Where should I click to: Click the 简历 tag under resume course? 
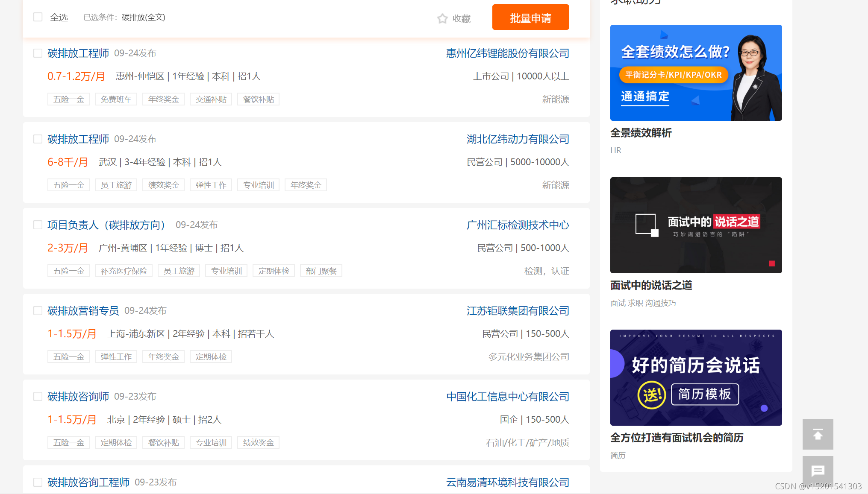618,455
